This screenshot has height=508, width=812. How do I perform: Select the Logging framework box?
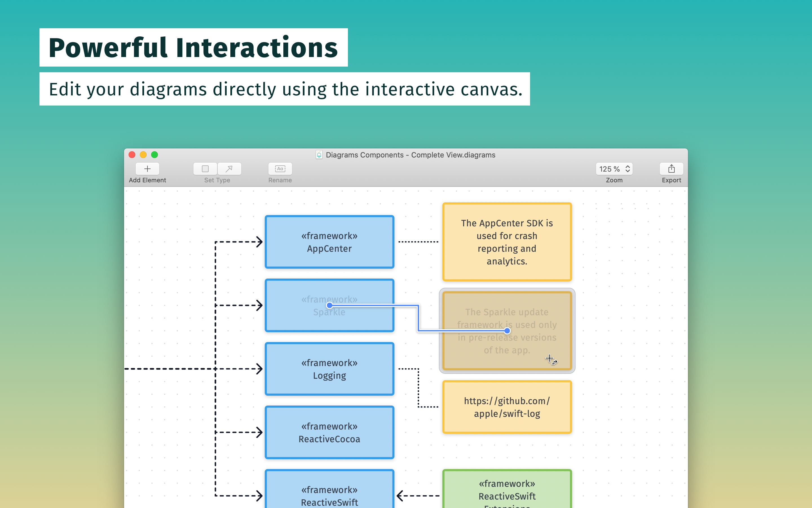329,369
